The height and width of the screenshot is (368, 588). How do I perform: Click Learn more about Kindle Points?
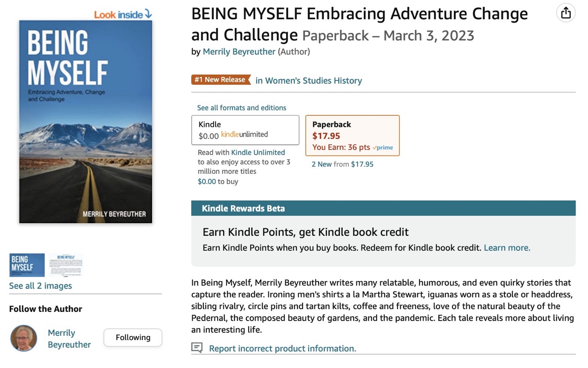click(507, 247)
